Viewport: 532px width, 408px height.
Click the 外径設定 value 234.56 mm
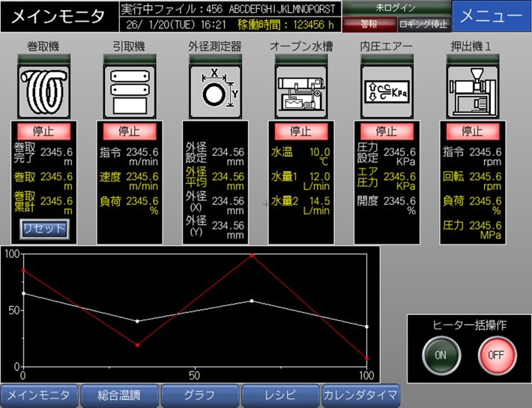(x=228, y=156)
